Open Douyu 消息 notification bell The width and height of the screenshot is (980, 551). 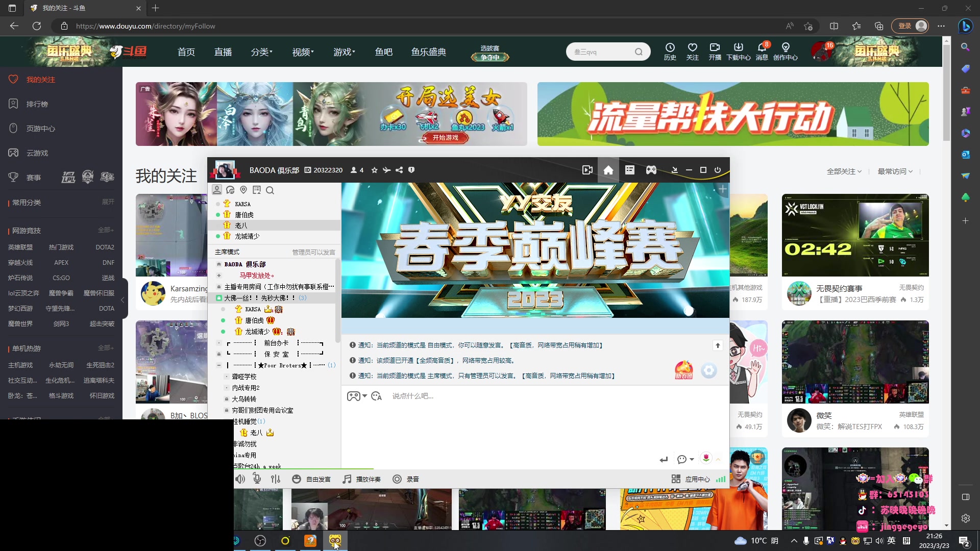(762, 51)
